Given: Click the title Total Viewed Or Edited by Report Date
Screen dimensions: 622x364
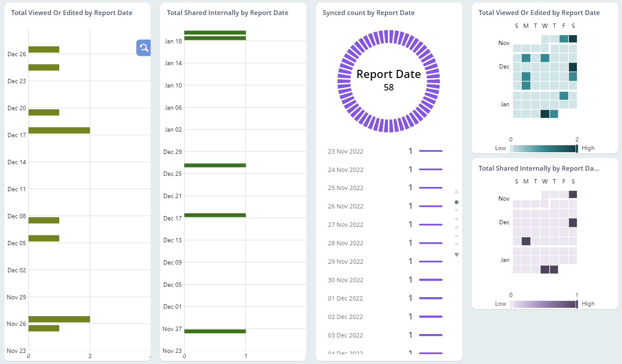Looking at the screenshot, I should click(71, 12).
